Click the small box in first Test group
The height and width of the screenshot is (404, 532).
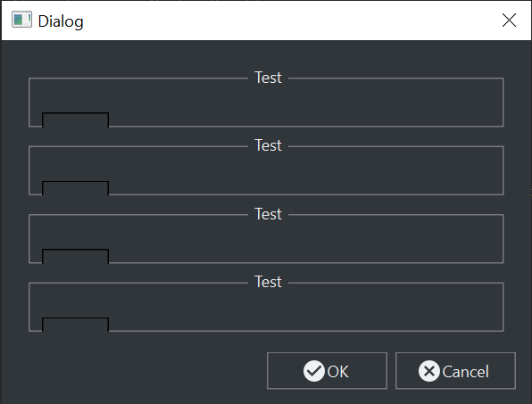coord(75,120)
